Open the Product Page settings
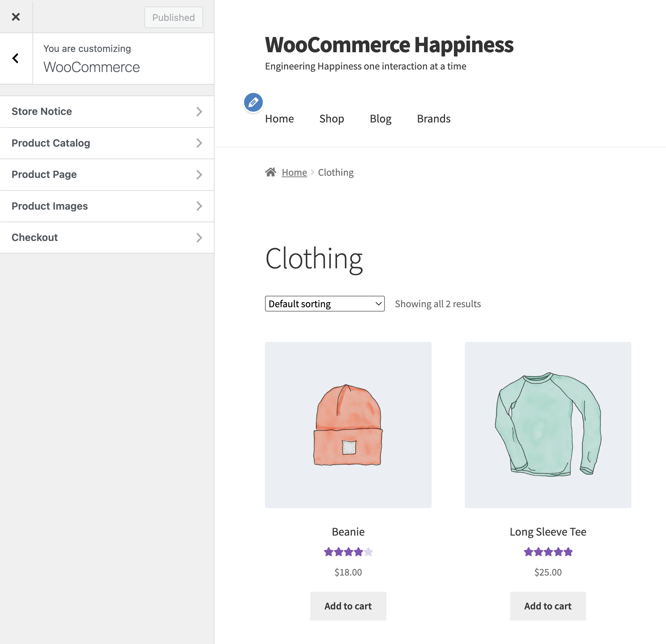Viewport: 666px width, 644px height. click(x=107, y=174)
